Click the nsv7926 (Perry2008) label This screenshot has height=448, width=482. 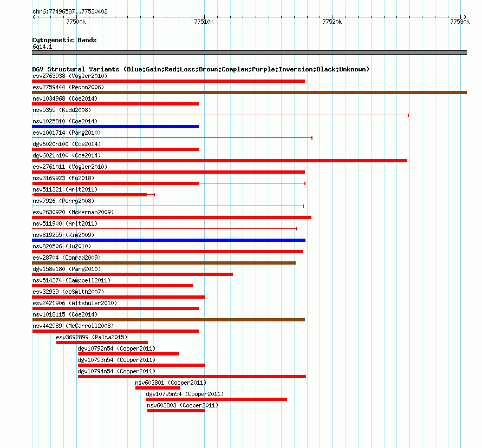tap(63, 201)
